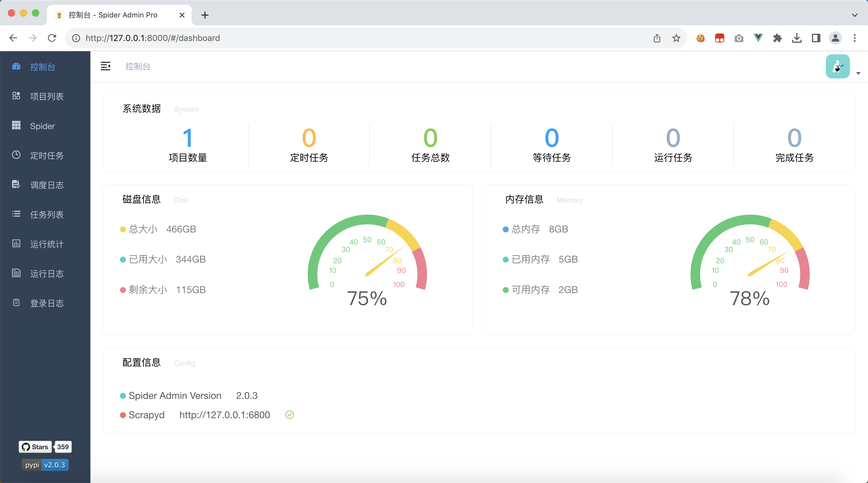The height and width of the screenshot is (483, 868).
Task: Collapse the sidebar with the hamburger icon
Action: click(105, 66)
